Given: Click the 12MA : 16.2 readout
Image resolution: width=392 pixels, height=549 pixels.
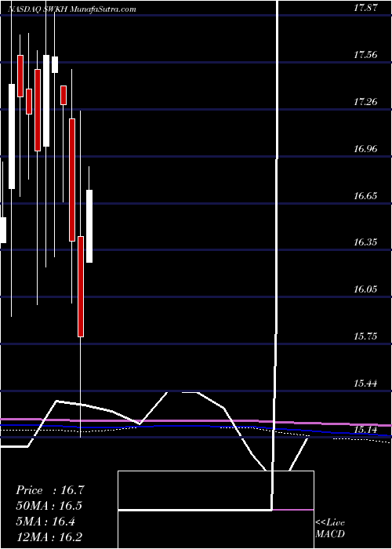Looking at the screenshot, I should pos(49,536).
